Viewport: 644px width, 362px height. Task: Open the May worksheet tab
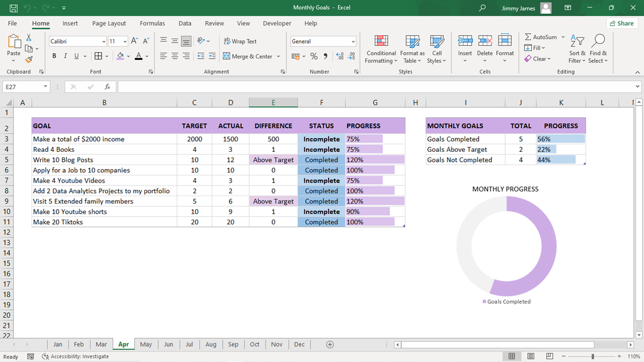click(x=145, y=344)
